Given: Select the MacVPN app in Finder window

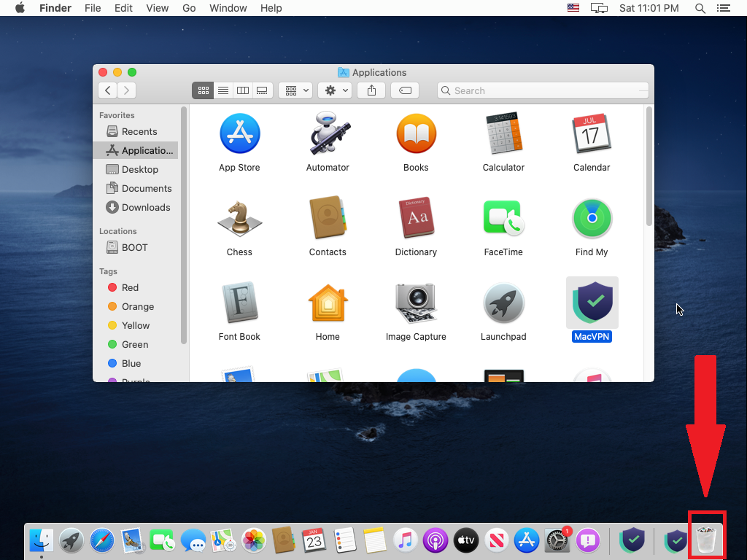Looking at the screenshot, I should pyautogui.click(x=592, y=303).
